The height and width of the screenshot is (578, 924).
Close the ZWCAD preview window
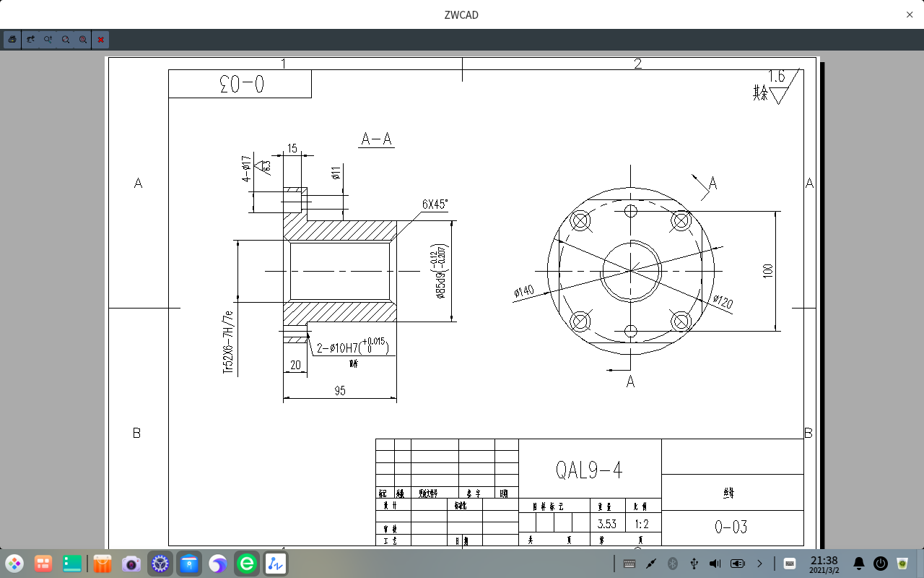coord(910,14)
